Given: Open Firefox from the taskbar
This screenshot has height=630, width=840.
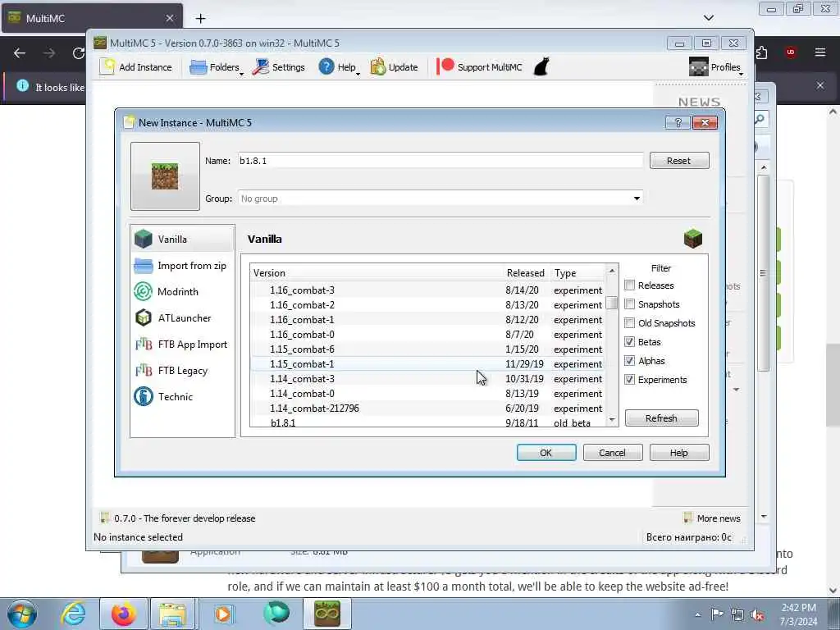Looking at the screenshot, I should [x=123, y=614].
